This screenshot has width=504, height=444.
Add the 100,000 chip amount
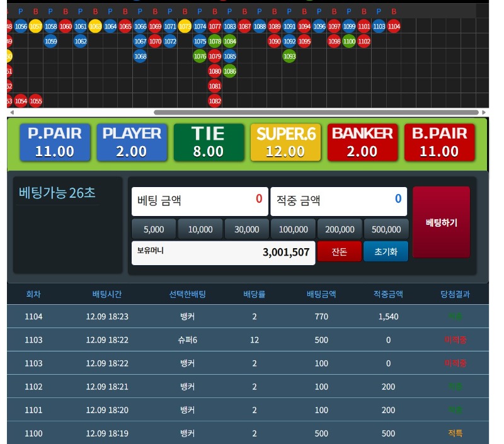tap(294, 229)
